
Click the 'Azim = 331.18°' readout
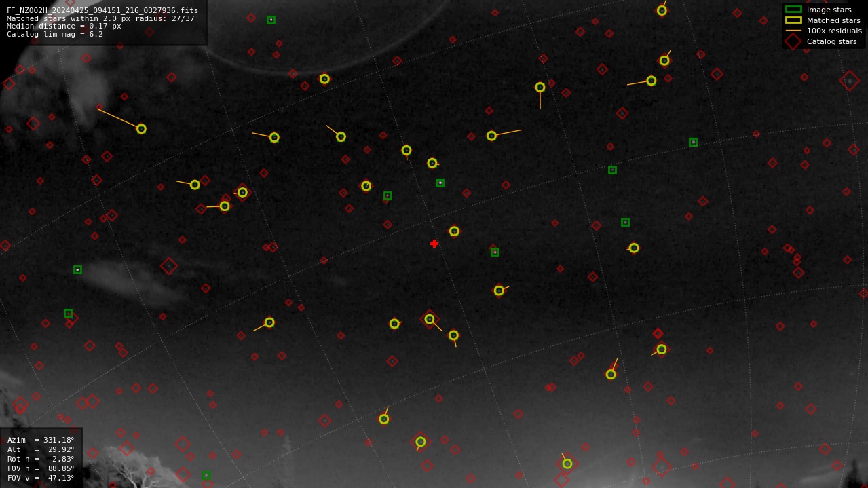[x=41, y=440]
